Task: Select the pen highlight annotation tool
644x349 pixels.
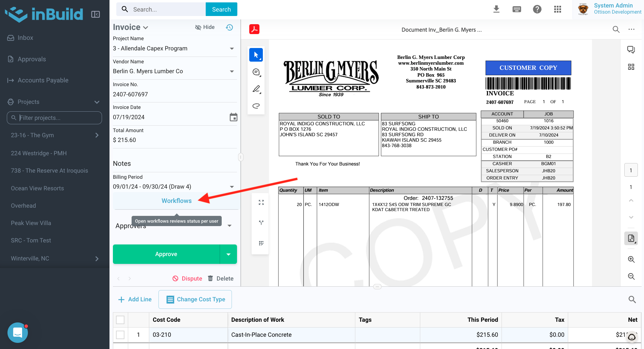Action: click(256, 89)
